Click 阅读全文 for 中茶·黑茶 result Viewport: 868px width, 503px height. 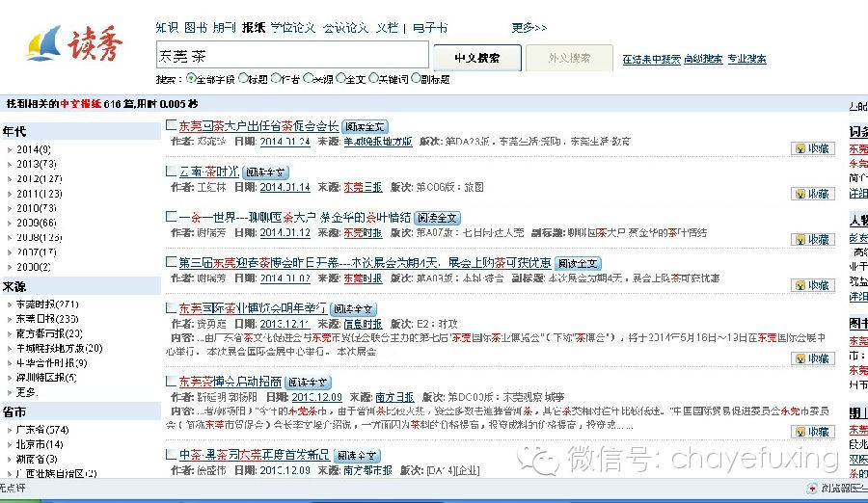[357, 456]
